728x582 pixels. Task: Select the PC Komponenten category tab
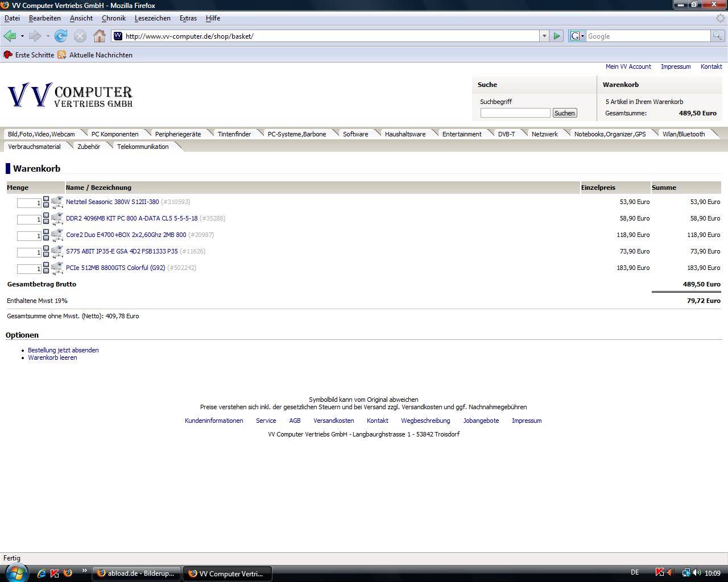[115, 134]
